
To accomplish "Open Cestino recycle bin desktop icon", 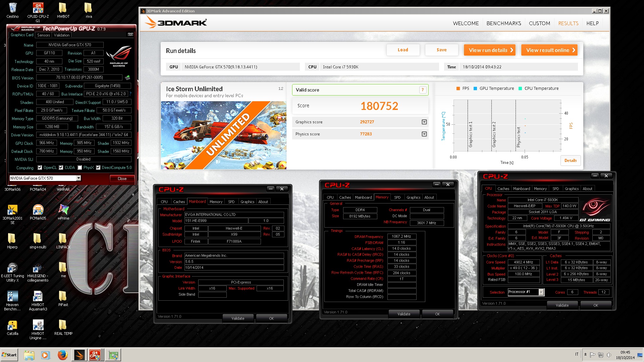I will tap(12, 10).
